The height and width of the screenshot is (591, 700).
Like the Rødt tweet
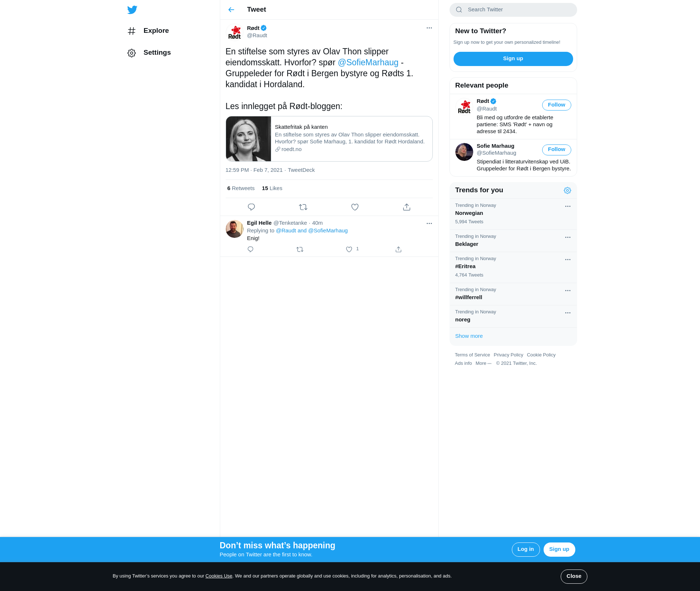[x=355, y=207]
